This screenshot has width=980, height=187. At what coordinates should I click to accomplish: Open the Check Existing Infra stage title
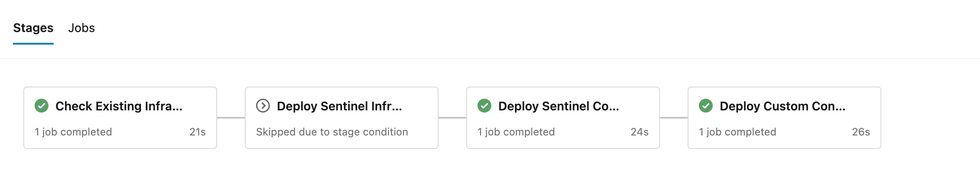[x=119, y=106]
